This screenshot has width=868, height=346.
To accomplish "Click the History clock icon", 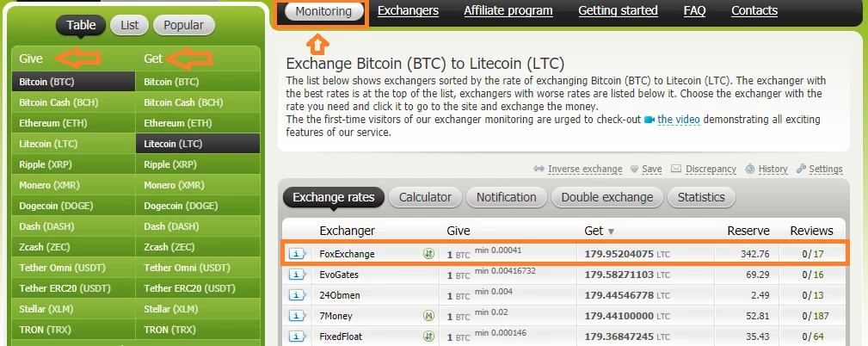I will pyautogui.click(x=750, y=169).
